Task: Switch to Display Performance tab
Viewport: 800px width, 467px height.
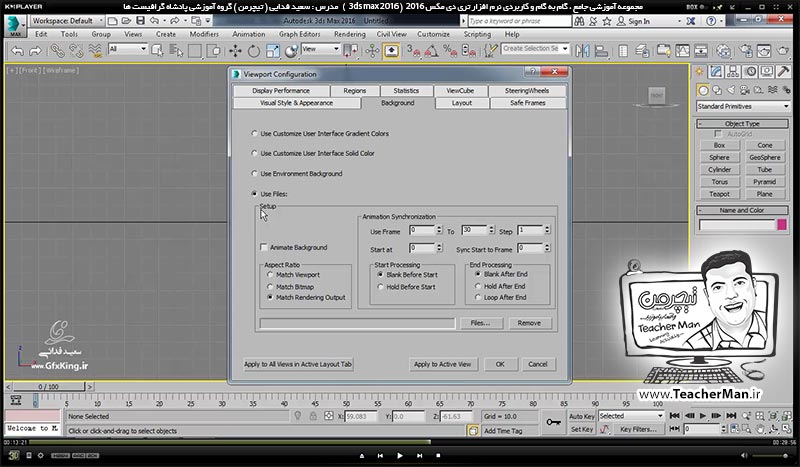Action: [281, 90]
